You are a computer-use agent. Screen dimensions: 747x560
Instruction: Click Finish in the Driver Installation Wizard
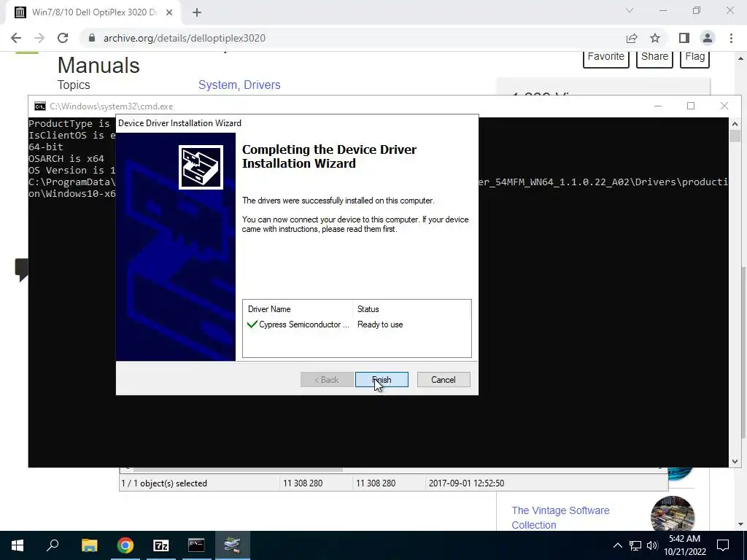381,379
